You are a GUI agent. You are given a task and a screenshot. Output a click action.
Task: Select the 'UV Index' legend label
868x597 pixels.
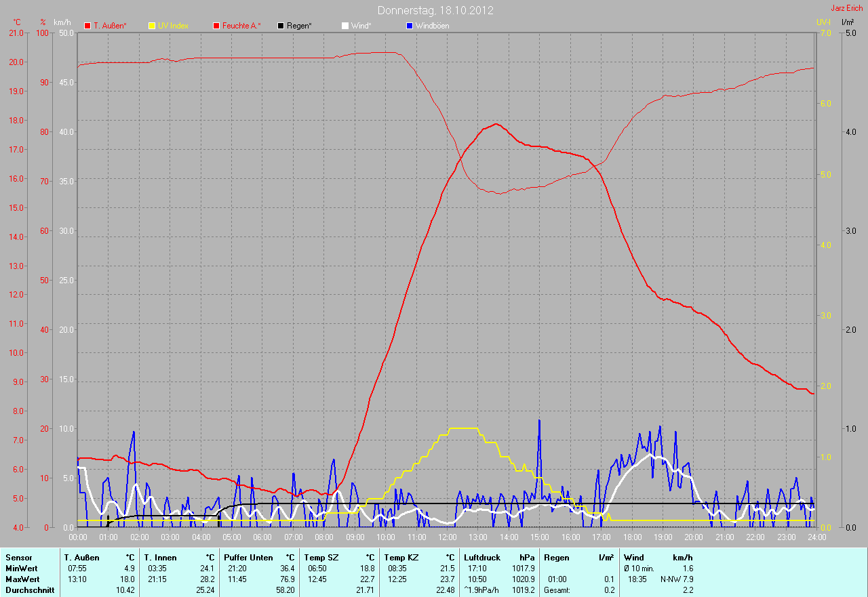[x=173, y=26]
